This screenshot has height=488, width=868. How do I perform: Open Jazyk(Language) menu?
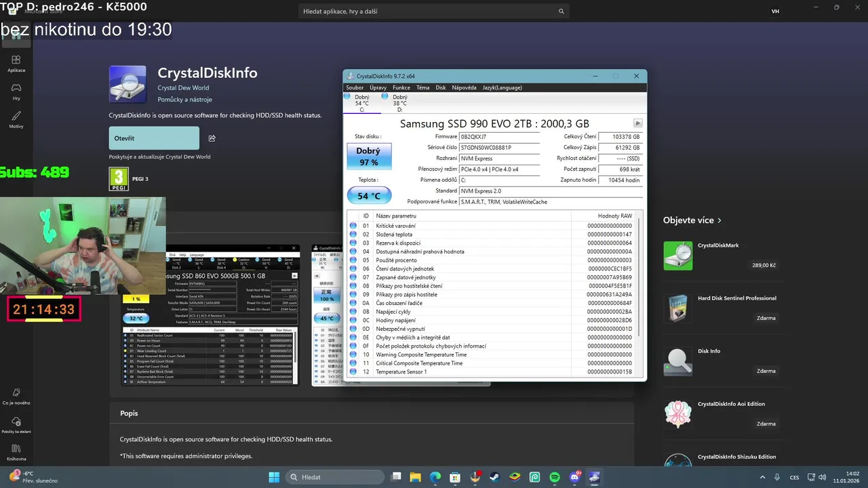pos(502,87)
